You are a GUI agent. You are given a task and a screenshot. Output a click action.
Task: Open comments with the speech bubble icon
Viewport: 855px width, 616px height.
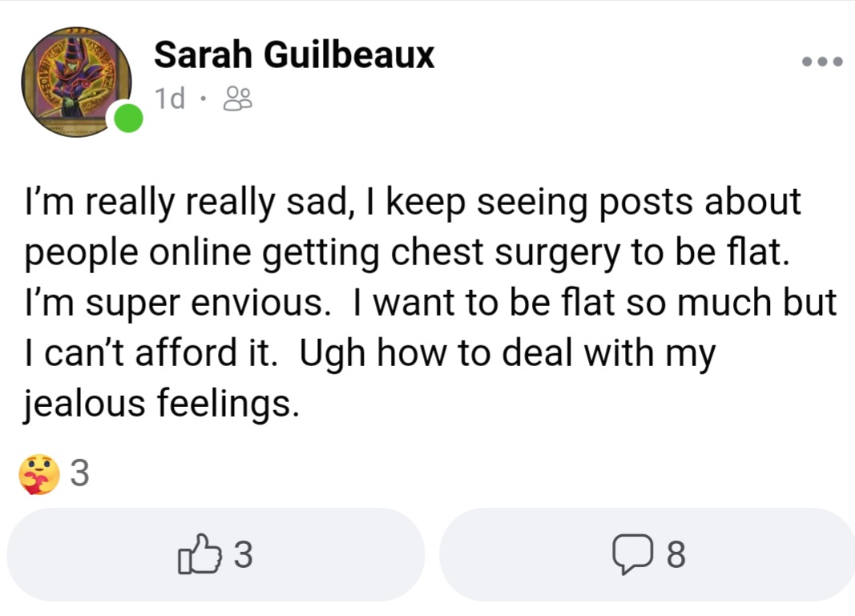(632, 554)
